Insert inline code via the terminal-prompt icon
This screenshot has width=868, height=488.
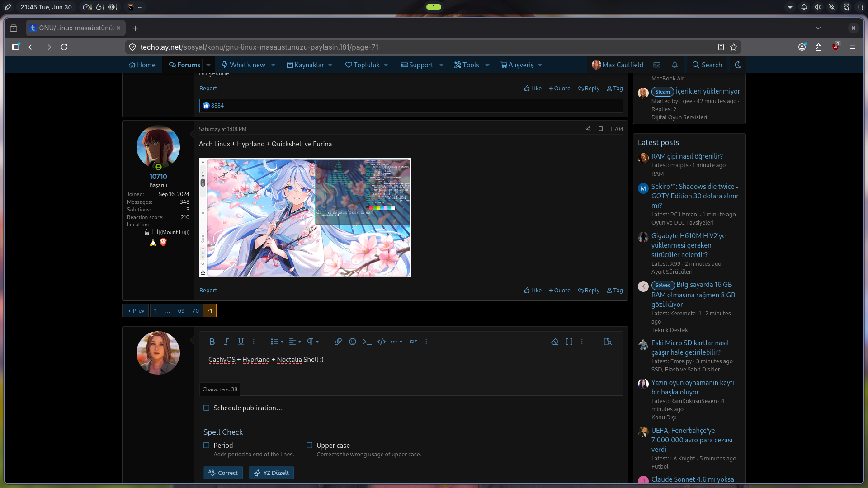tap(367, 342)
